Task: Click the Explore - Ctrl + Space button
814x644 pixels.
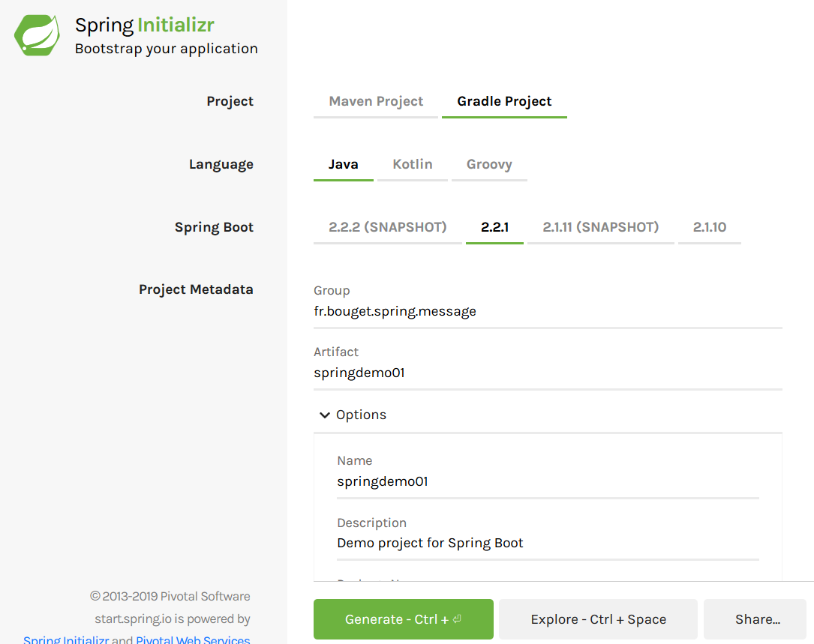Action: (598, 619)
